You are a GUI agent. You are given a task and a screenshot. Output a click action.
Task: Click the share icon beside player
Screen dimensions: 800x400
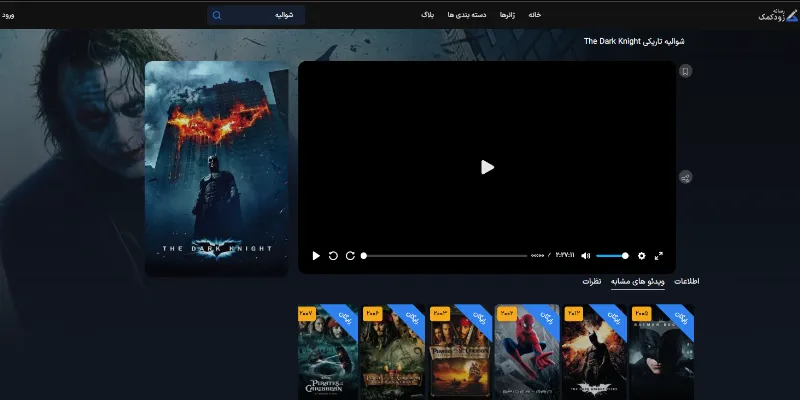[685, 178]
